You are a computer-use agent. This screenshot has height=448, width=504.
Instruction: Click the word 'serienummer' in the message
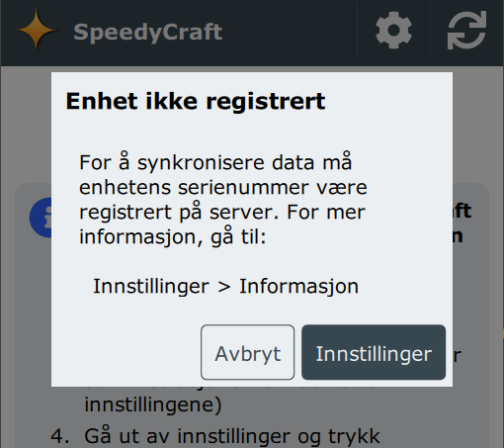tap(244, 188)
